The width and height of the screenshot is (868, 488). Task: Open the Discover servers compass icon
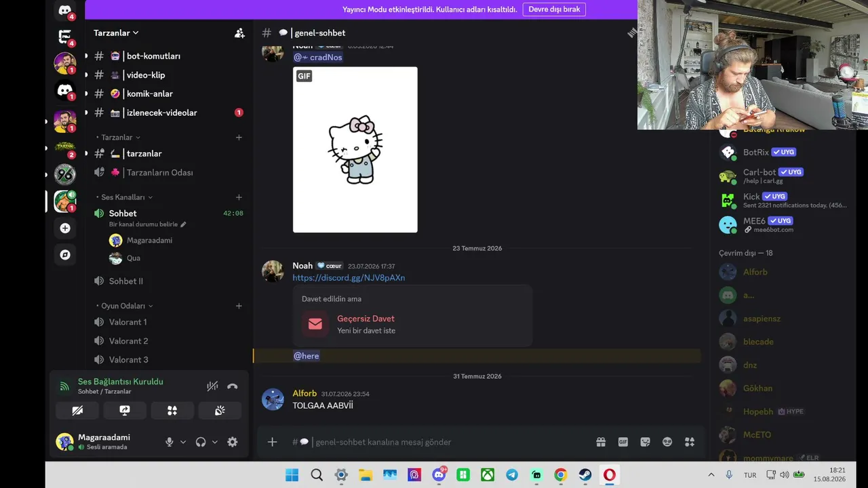click(65, 255)
